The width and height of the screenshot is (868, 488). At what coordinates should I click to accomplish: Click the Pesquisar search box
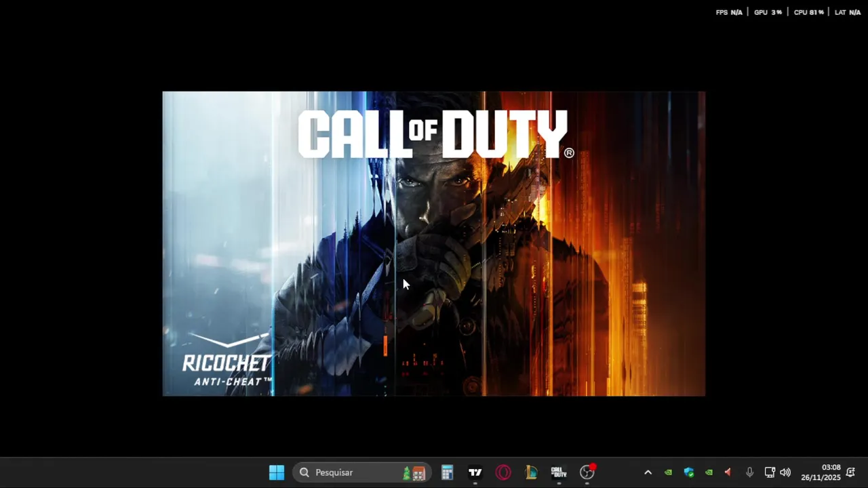362,472
